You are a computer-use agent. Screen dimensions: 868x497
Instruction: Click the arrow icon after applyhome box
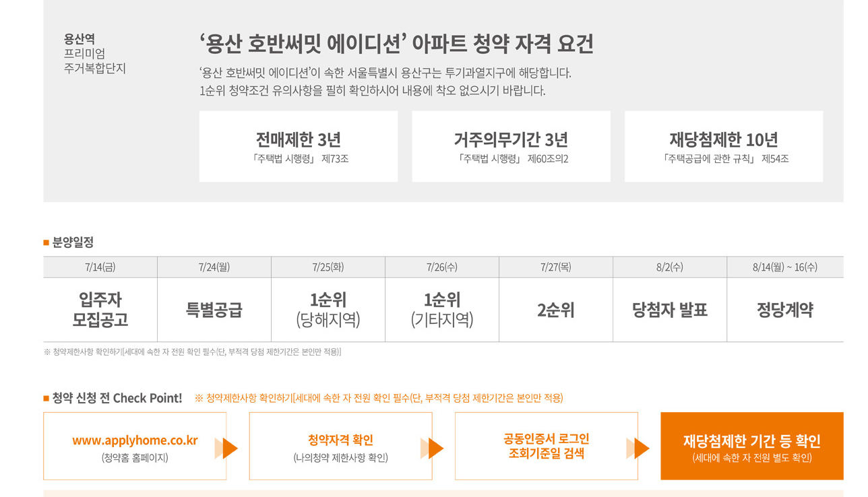pos(227,449)
